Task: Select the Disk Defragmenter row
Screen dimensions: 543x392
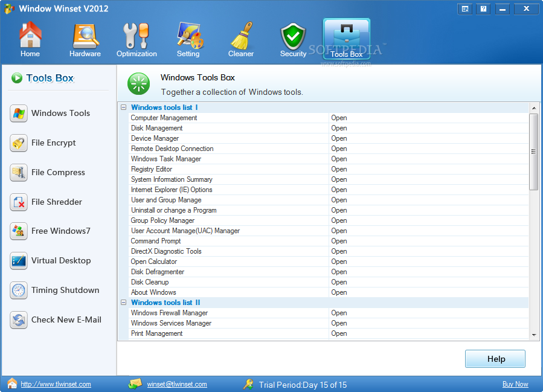Action: 329,272
